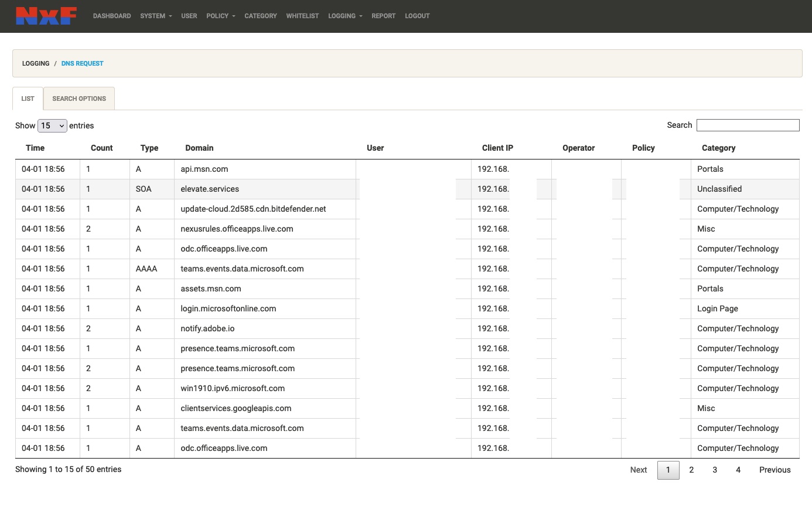Expand the POLICY dropdown
This screenshot has width=812, height=509.
pyautogui.click(x=220, y=16)
